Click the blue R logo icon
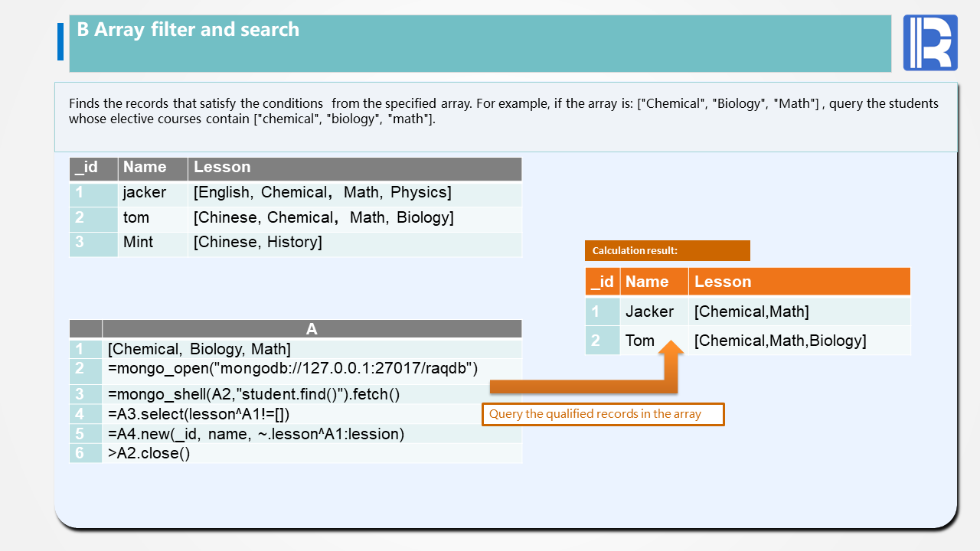The width and height of the screenshot is (980, 551). (930, 43)
